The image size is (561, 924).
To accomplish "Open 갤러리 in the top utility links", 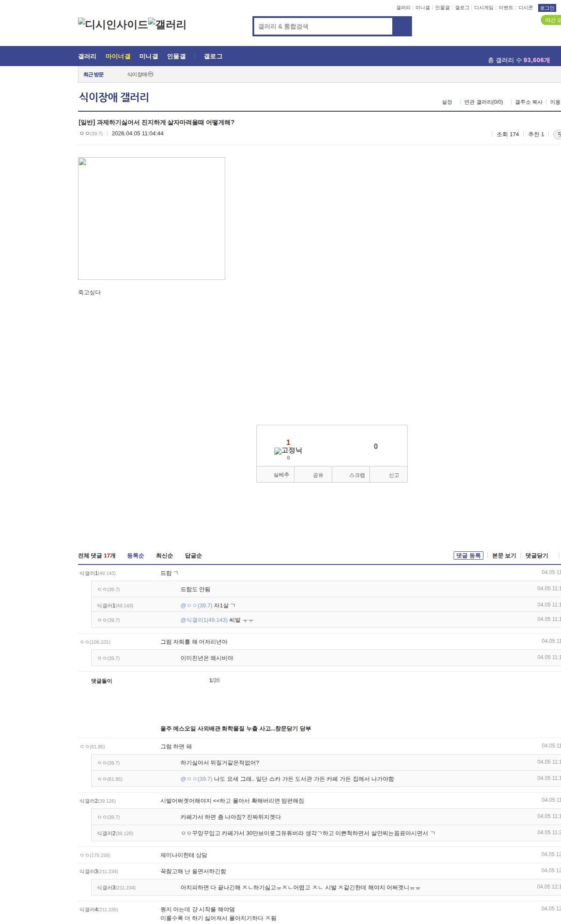I will click(403, 8).
